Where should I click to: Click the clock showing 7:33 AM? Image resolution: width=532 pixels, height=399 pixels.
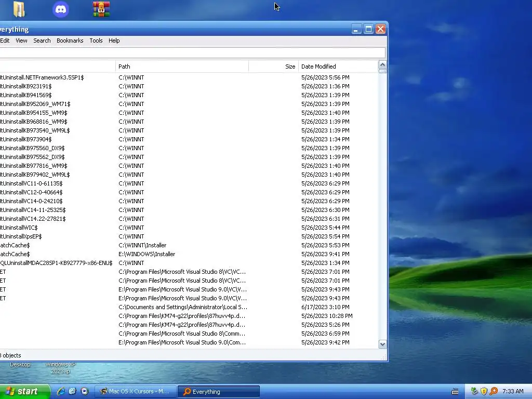pos(513,391)
